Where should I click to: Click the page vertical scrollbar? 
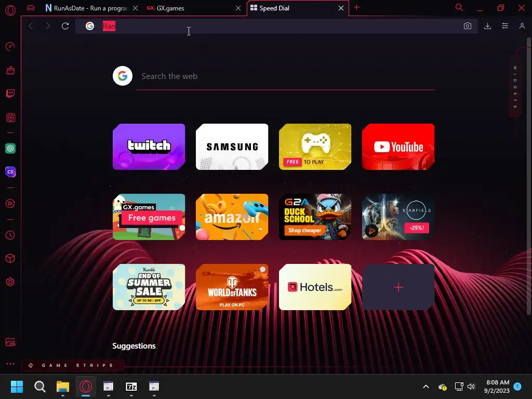coord(528,177)
